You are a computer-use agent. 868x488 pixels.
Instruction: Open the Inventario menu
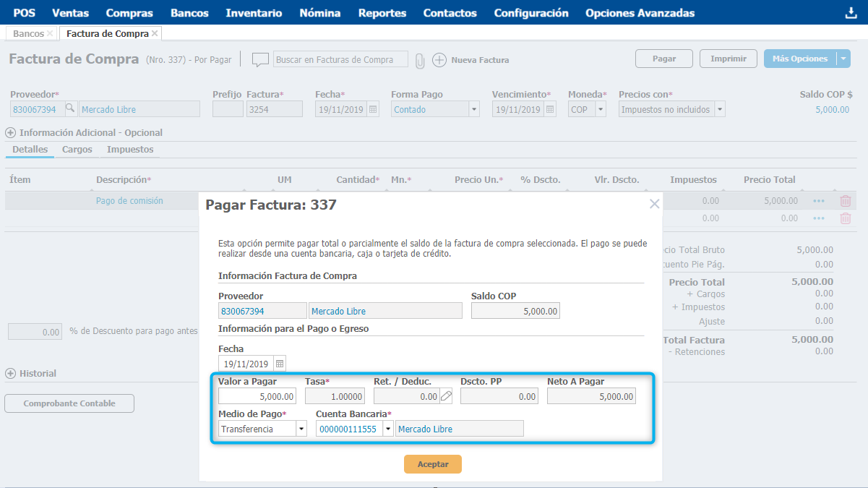coord(254,13)
